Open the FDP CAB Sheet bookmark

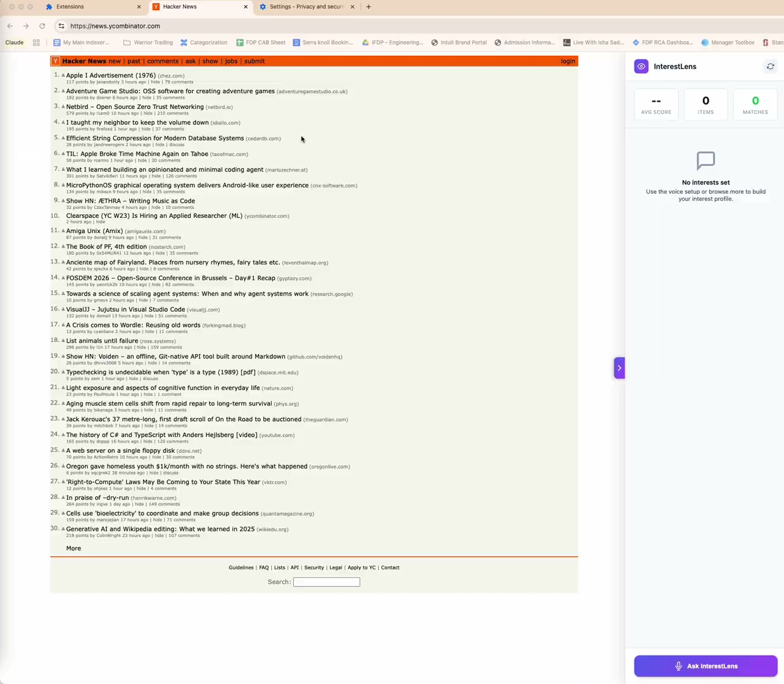click(x=260, y=42)
